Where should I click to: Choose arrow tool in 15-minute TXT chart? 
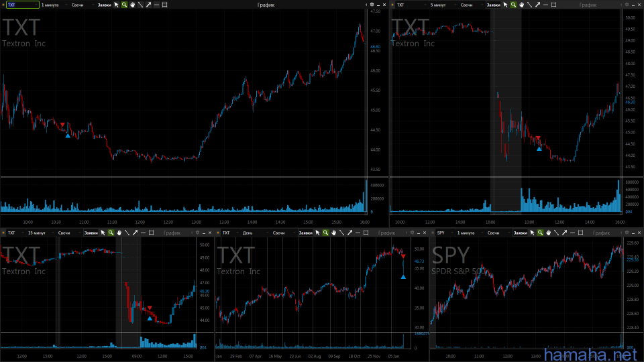coord(135,233)
